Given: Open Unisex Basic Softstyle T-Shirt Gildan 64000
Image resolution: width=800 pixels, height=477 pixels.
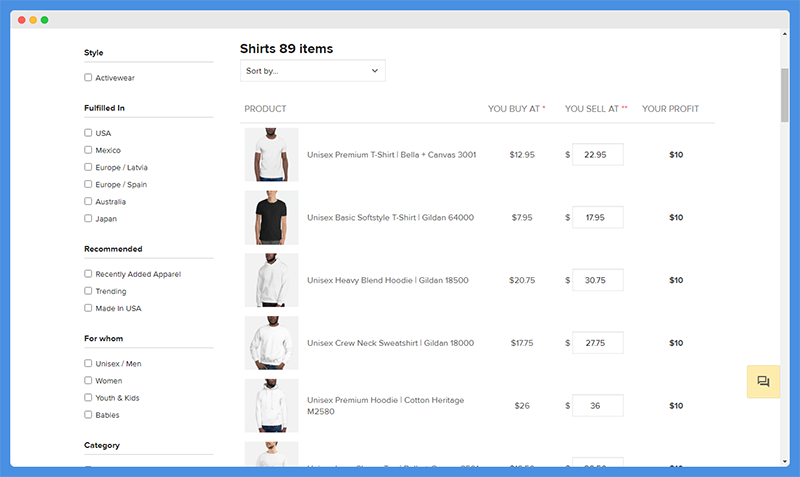Looking at the screenshot, I should coord(390,217).
